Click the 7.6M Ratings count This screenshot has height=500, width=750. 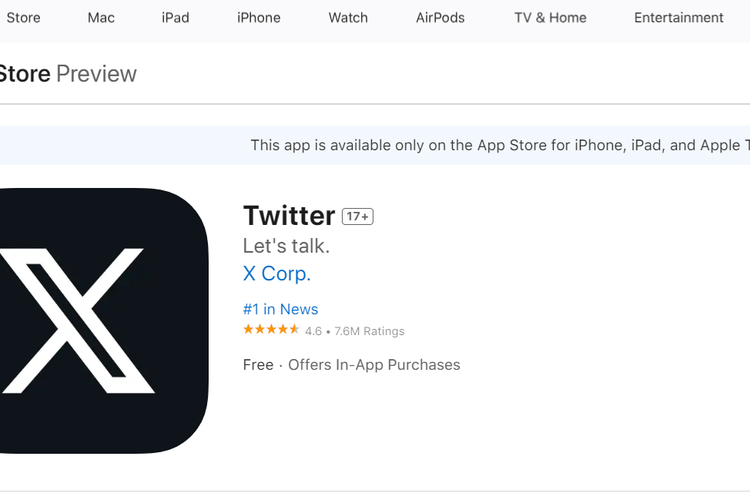click(x=370, y=331)
